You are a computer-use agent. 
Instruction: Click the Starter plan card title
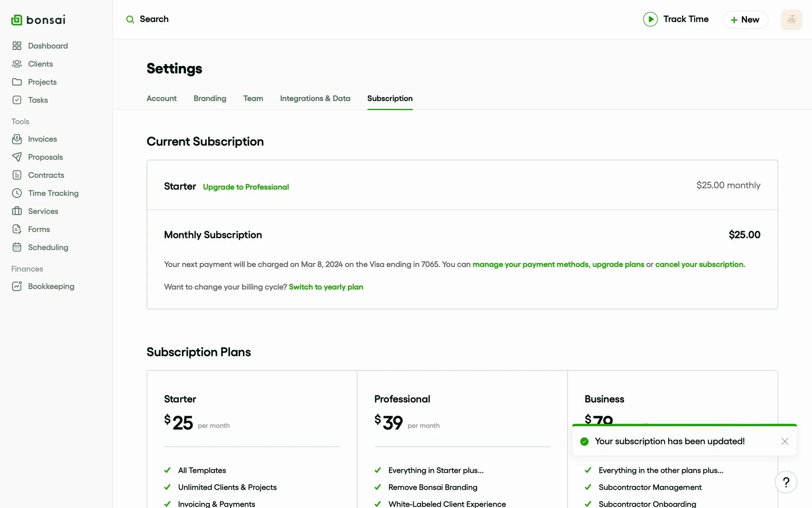[180, 399]
